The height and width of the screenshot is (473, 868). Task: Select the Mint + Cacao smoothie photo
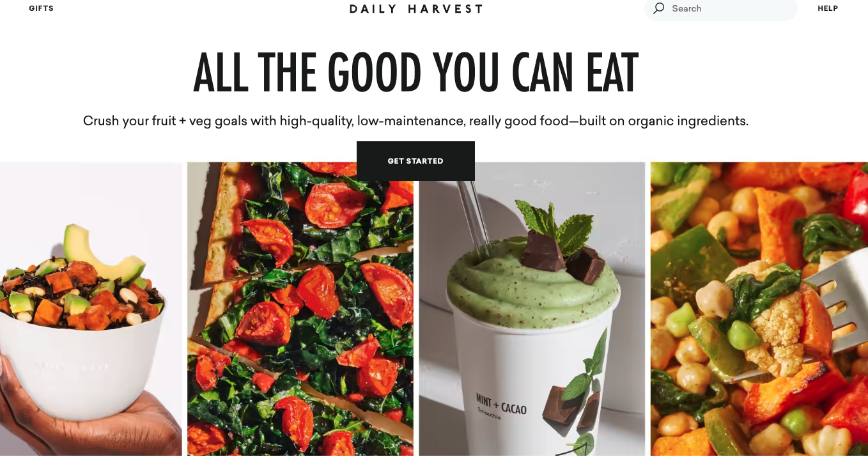click(532, 309)
